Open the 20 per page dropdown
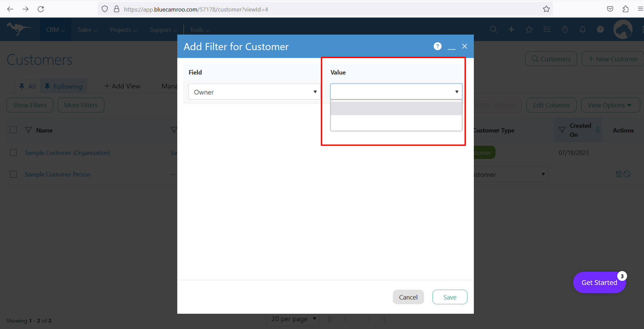This screenshot has height=329, width=644. [x=293, y=319]
